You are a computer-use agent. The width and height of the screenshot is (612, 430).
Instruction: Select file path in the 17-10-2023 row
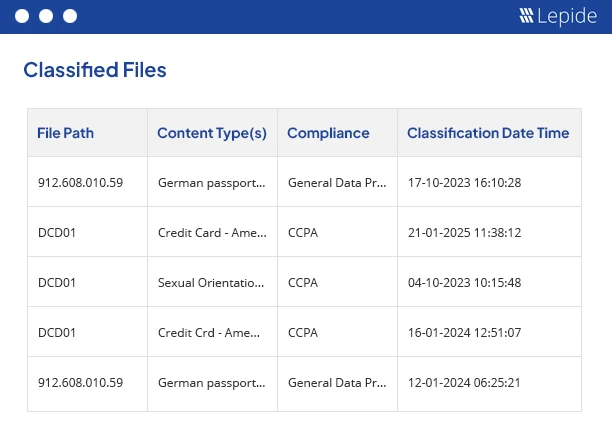click(x=80, y=183)
